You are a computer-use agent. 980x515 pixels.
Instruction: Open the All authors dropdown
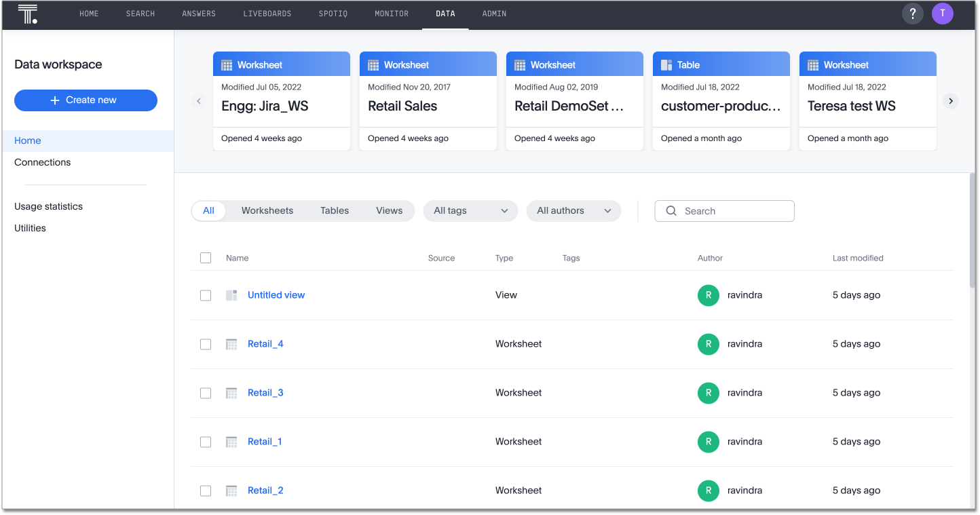573,211
